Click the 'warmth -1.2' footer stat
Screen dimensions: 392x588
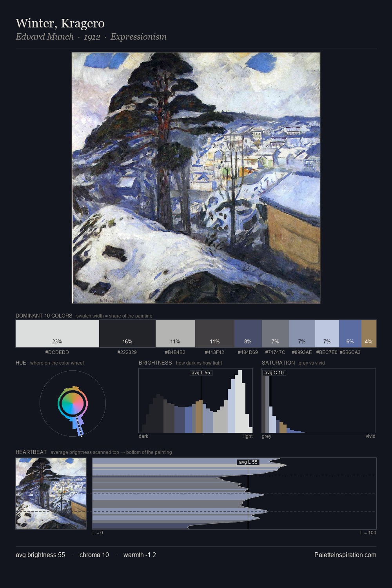[140, 555]
